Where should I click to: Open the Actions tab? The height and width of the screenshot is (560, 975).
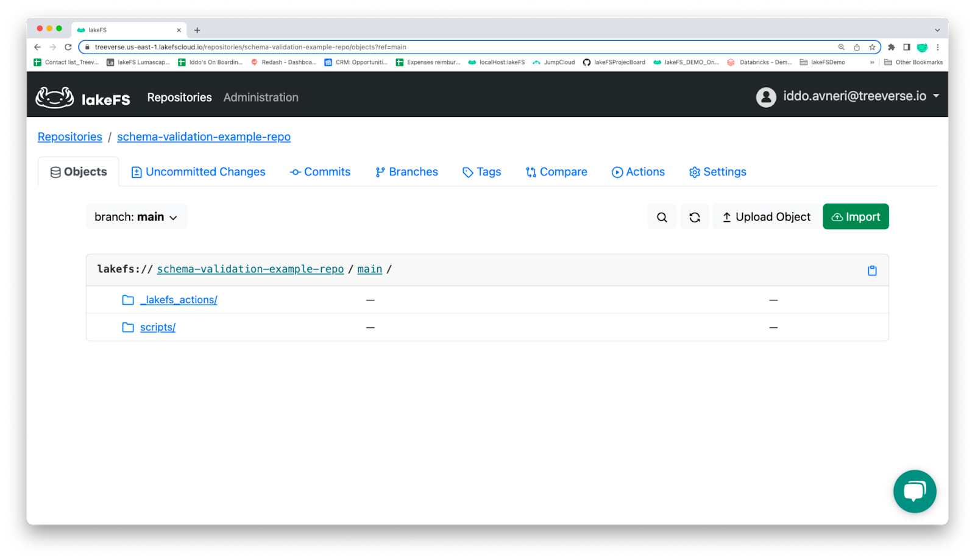[x=638, y=172]
